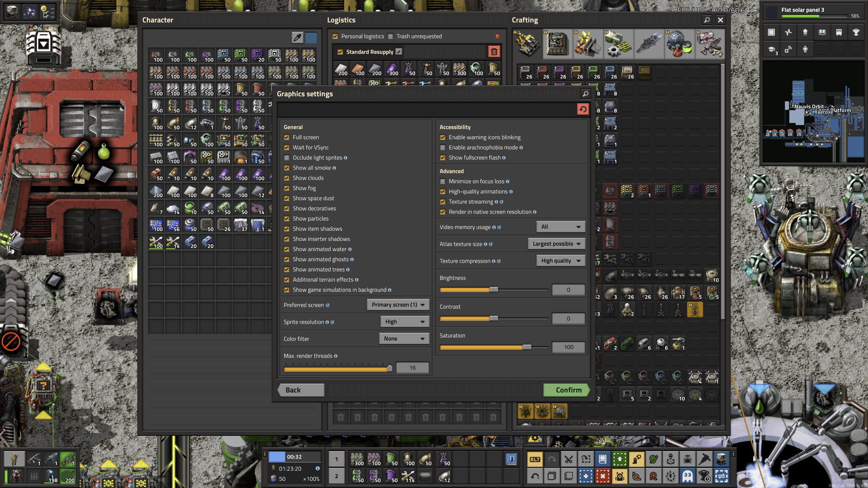Viewport: 868px width, 488px height.
Task: Enable arachnophobia mode checkbox
Action: click(x=443, y=147)
